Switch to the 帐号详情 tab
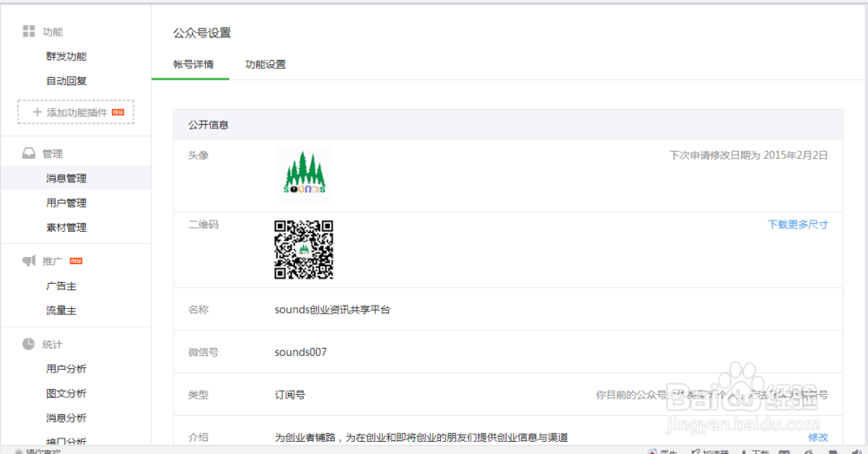The width and height of the screenshot is (868, 454). pyautogui.click(x=194, y=64)
